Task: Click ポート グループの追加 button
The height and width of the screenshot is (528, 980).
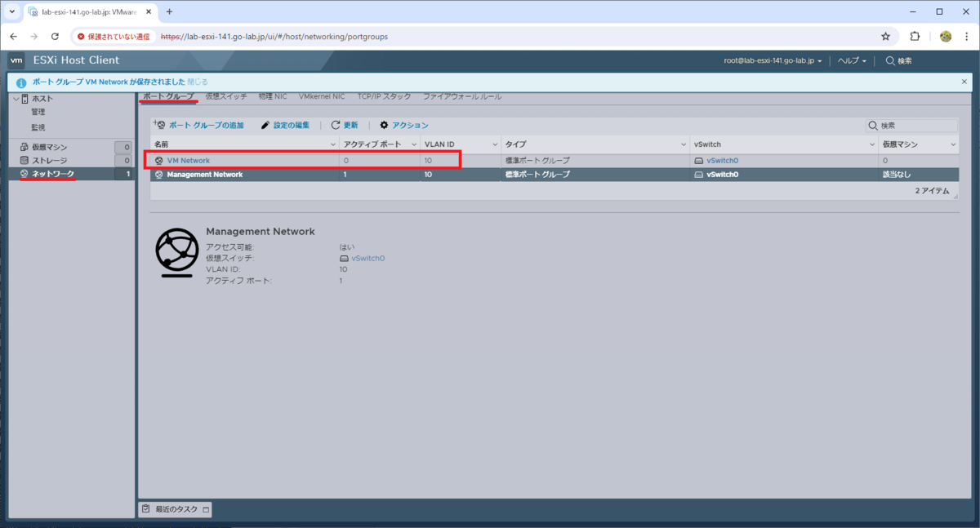Action: (199, 125)
